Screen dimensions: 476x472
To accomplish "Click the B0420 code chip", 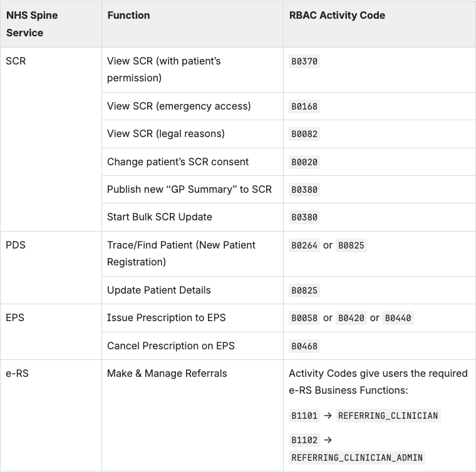I will tap(351, 318).
